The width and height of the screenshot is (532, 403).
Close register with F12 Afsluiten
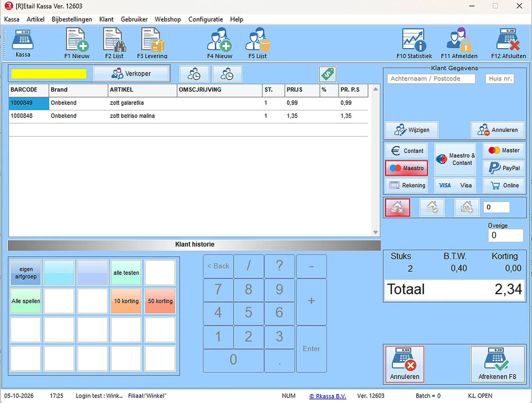point(508,43)
